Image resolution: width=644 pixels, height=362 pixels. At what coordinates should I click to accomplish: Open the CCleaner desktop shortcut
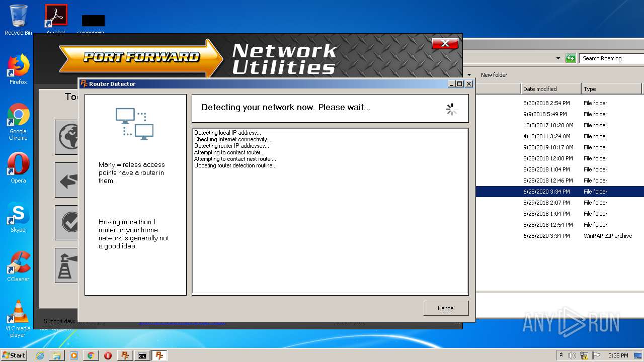(18, 266)
